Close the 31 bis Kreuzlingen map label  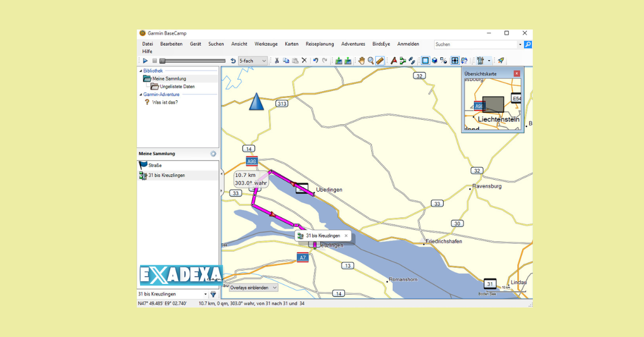(x=346, y=236)
